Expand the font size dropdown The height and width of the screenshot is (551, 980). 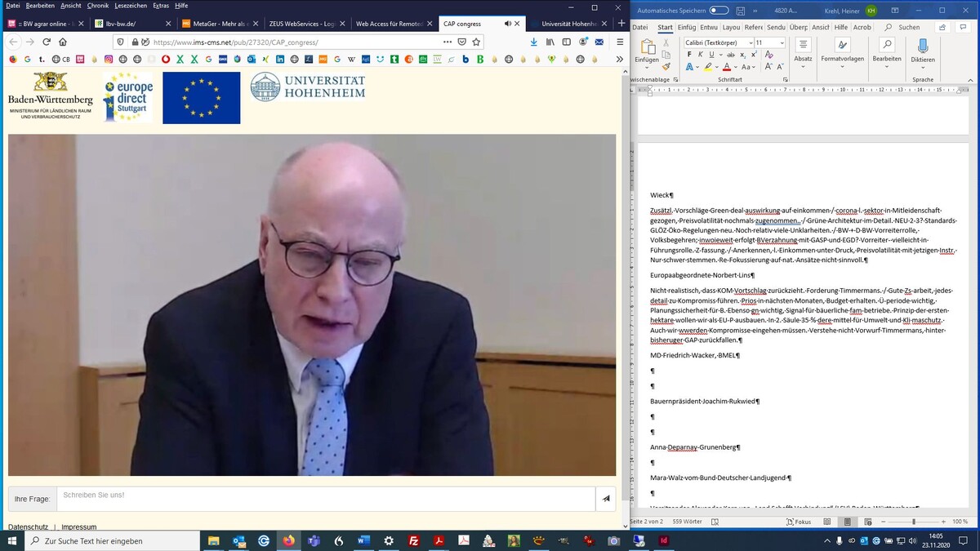pos(782,42)
